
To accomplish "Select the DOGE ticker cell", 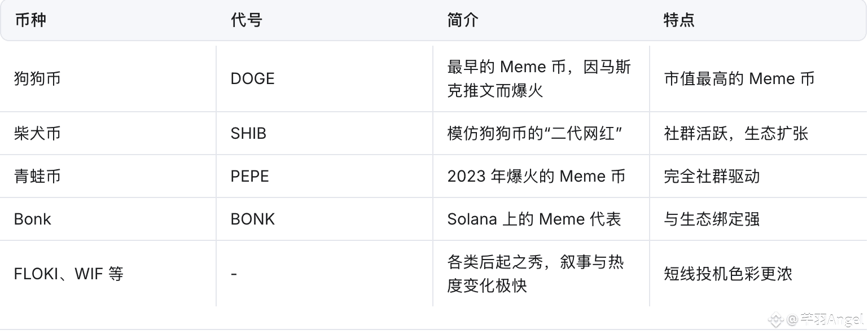I will point(253,78).
